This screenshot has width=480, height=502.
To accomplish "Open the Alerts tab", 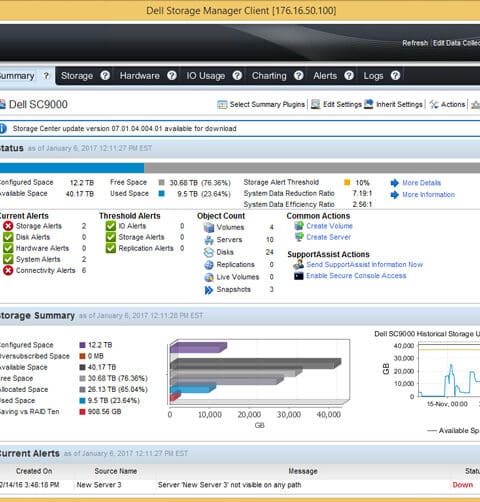I will tap(325, 76).
